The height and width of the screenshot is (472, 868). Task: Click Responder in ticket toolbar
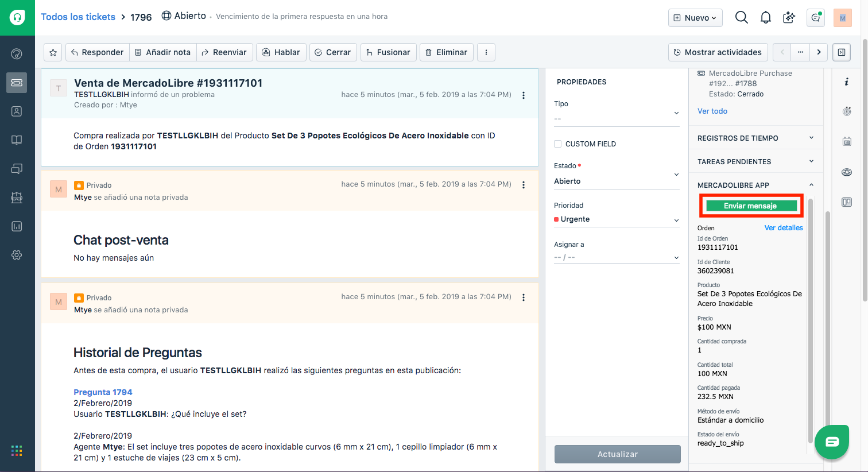click(x=97, y=52)
